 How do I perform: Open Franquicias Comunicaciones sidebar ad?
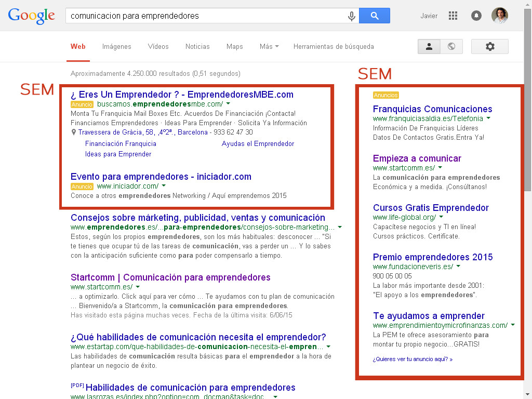coord(432,109)
